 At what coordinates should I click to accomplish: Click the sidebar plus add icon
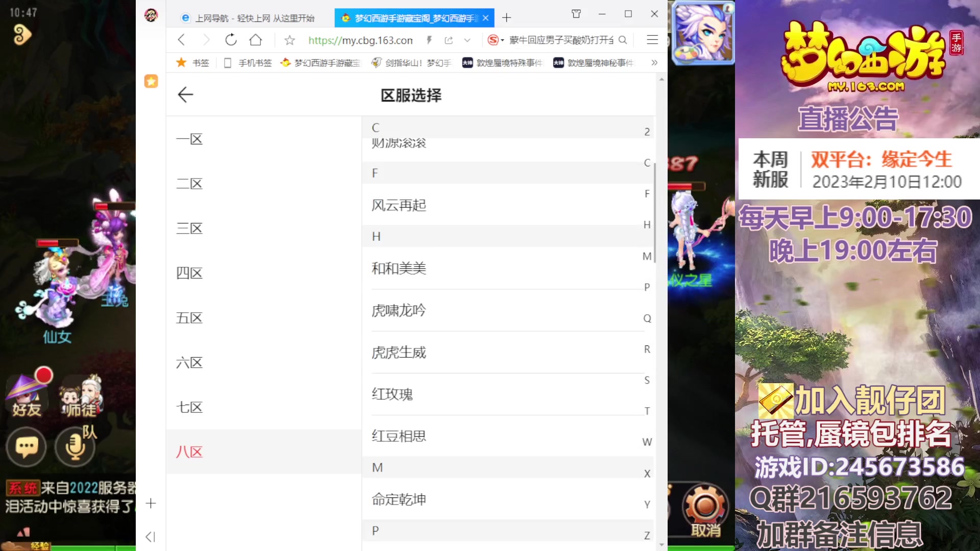[151, 504]
